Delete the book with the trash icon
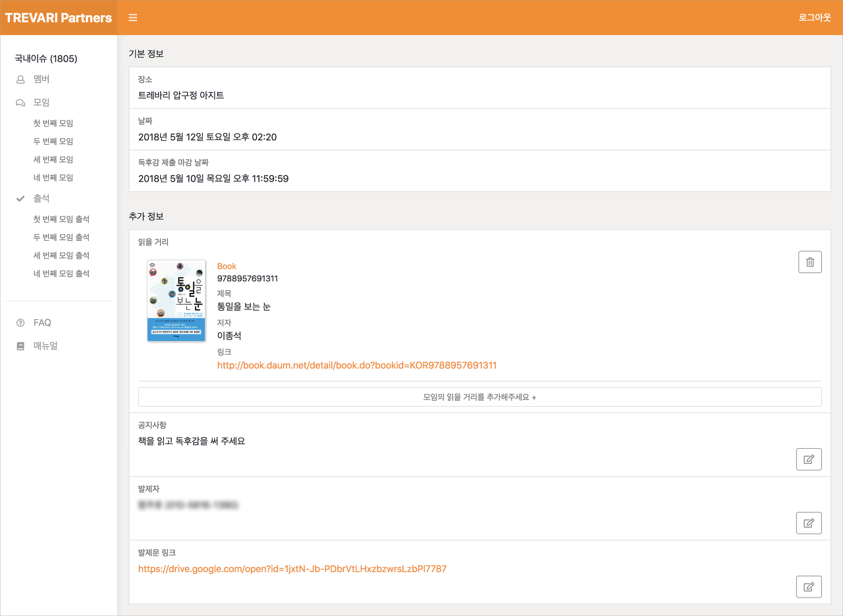Screen dimensions: 843x616 pyautogui.click(x=809, y=262)
